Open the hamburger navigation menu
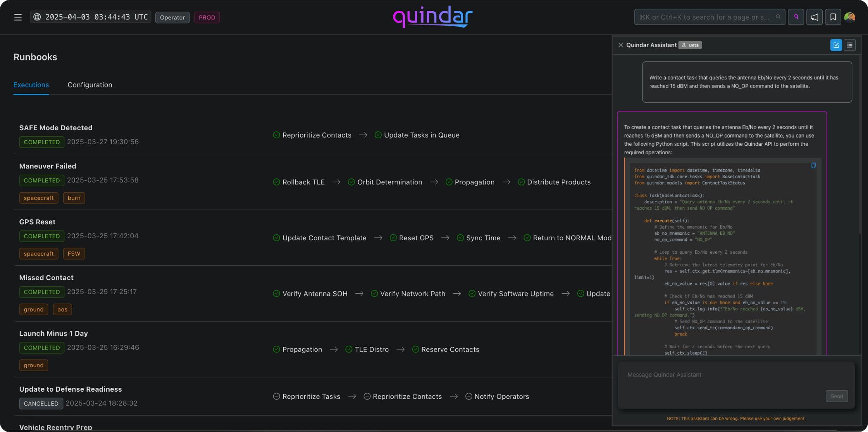 coord(18,17)
